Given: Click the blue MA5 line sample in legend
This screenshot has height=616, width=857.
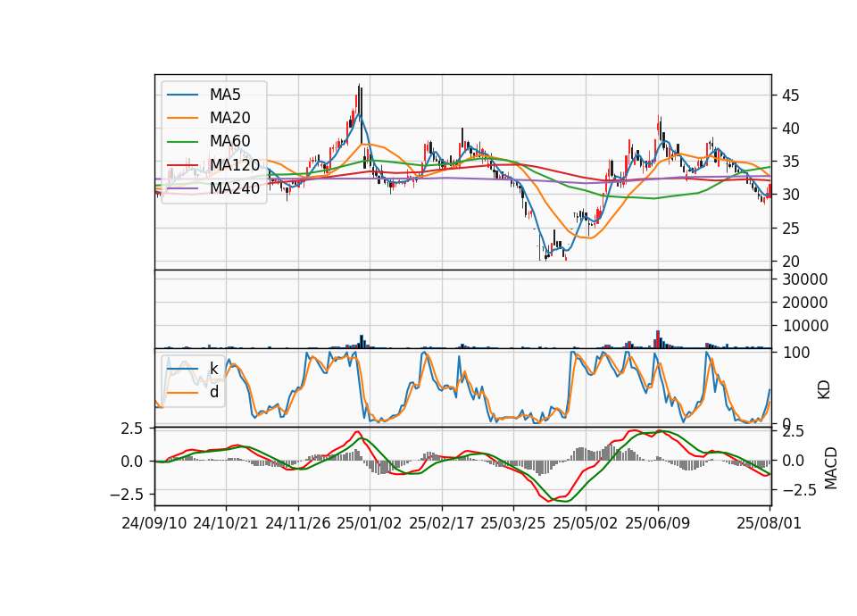Looking at the screenshot, I should [183, 96].
